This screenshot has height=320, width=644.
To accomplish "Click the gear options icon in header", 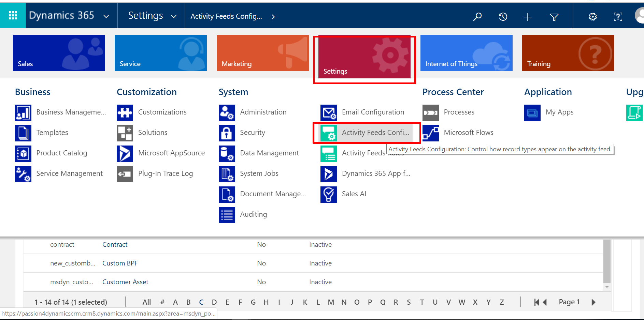I will pyautogui.click(x=593, y=16).
